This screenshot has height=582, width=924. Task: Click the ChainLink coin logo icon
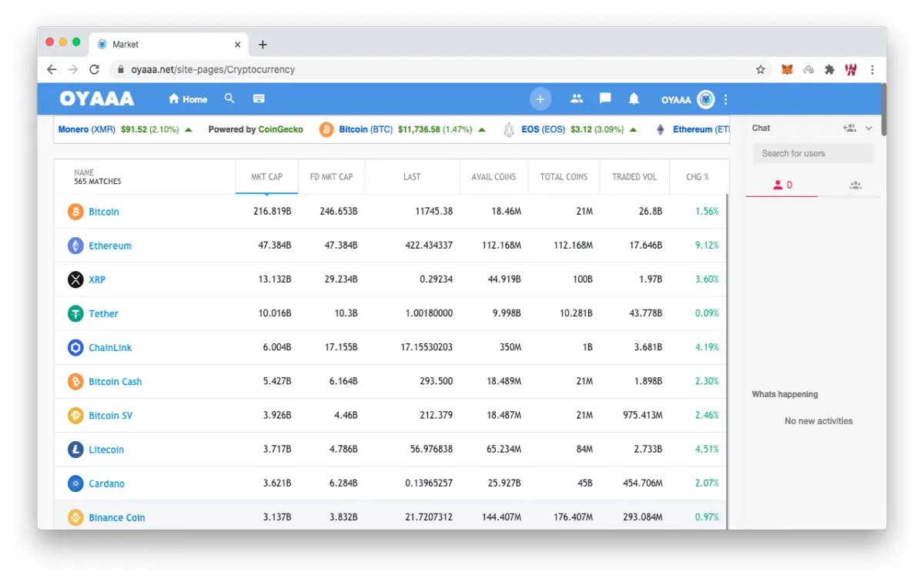tap(75, 347)
